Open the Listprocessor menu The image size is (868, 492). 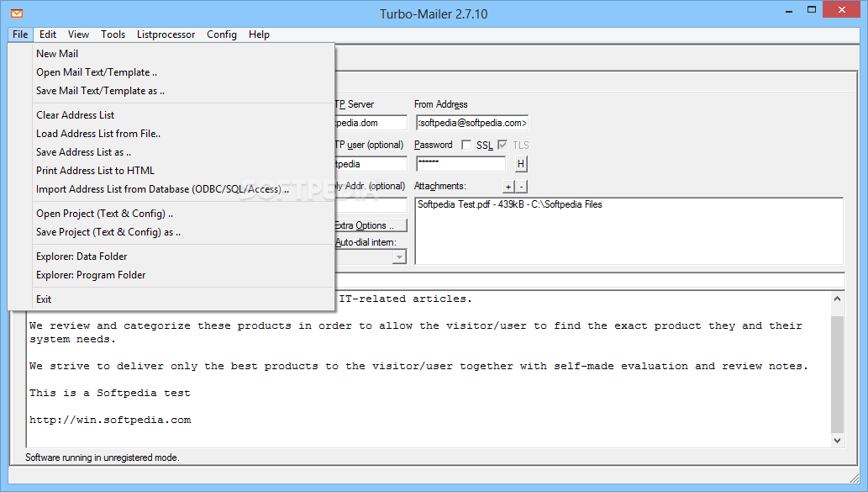pos(166,34)
